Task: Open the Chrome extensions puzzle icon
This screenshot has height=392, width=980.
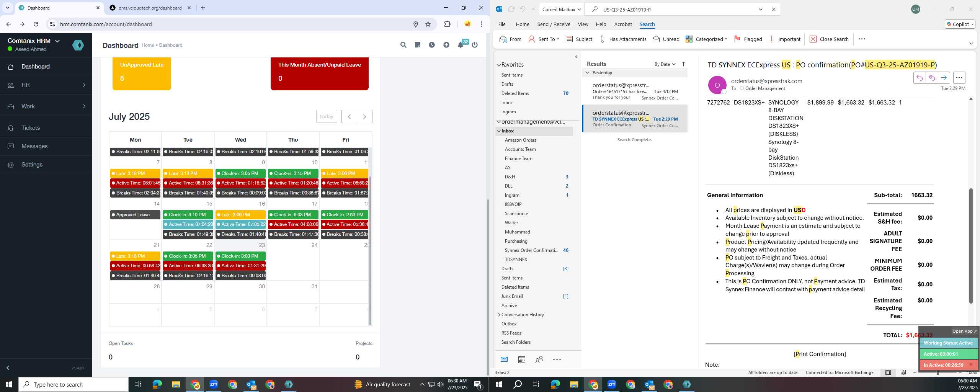Action: tap(447, 24)
